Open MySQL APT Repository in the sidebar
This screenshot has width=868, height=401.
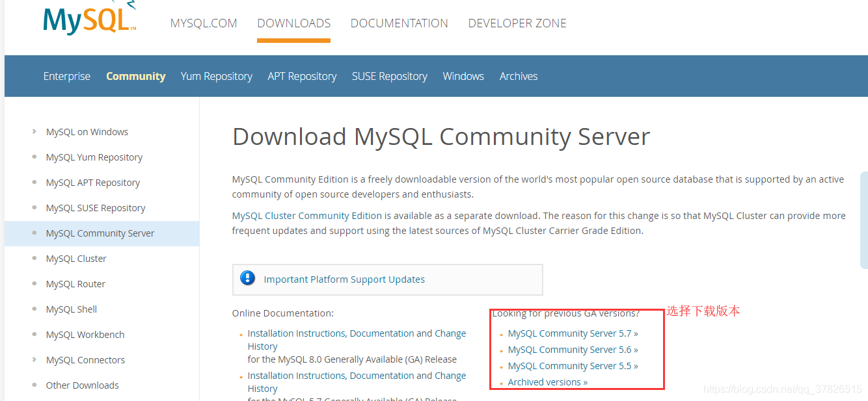coord(93,183)
